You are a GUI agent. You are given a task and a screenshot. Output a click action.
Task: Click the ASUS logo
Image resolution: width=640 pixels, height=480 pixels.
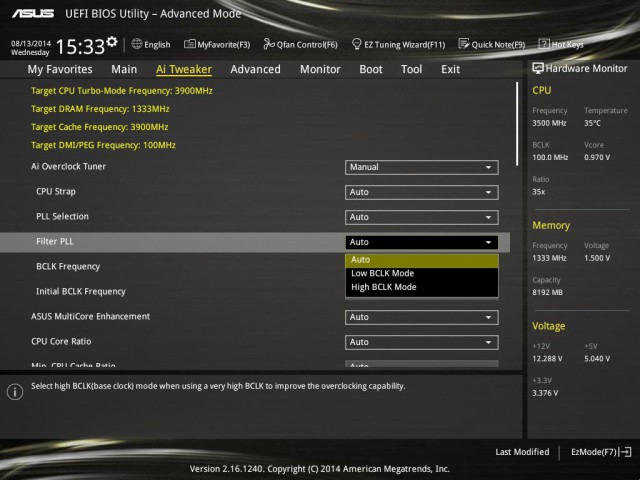(x=33, y=14)
